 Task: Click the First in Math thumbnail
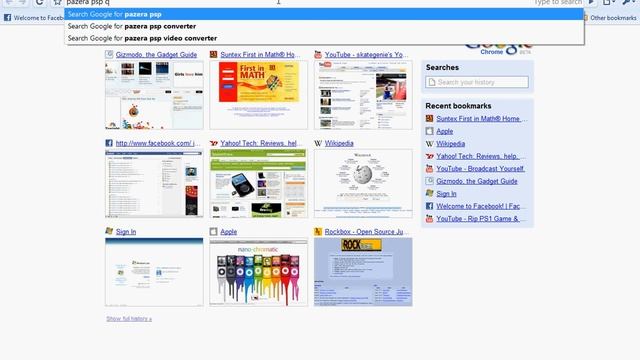point(259,95)
